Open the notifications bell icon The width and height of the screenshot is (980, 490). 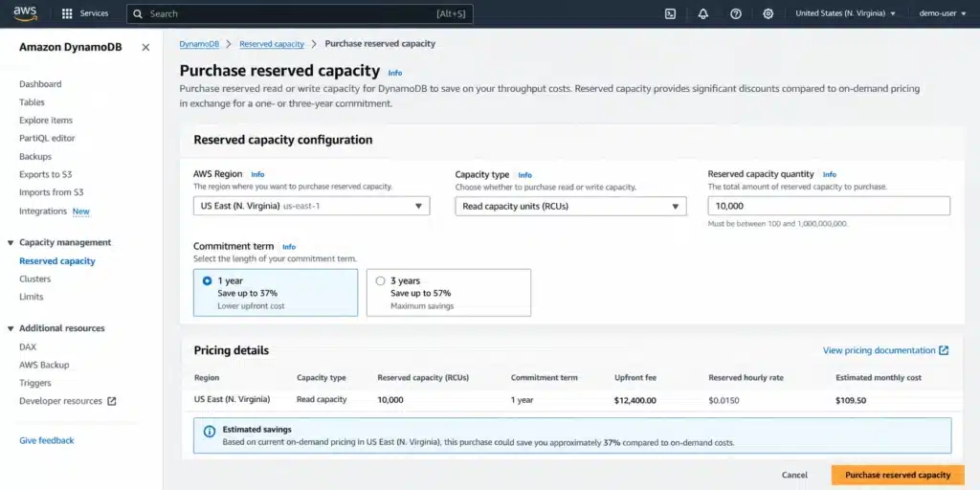[703, 13]
